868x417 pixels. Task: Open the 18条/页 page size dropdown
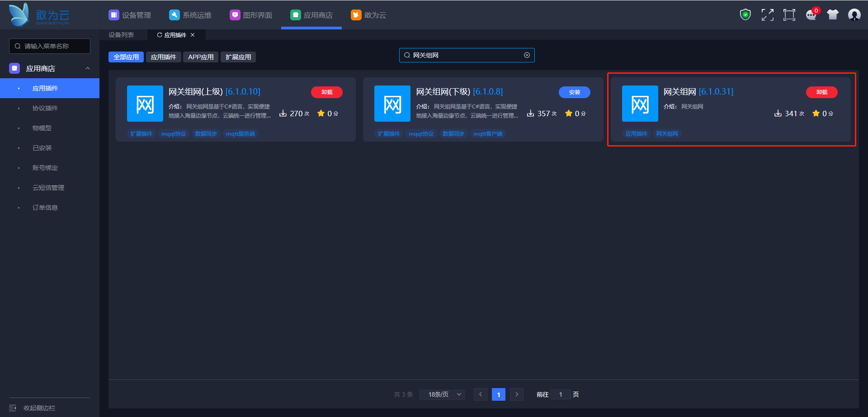[442, 394]
